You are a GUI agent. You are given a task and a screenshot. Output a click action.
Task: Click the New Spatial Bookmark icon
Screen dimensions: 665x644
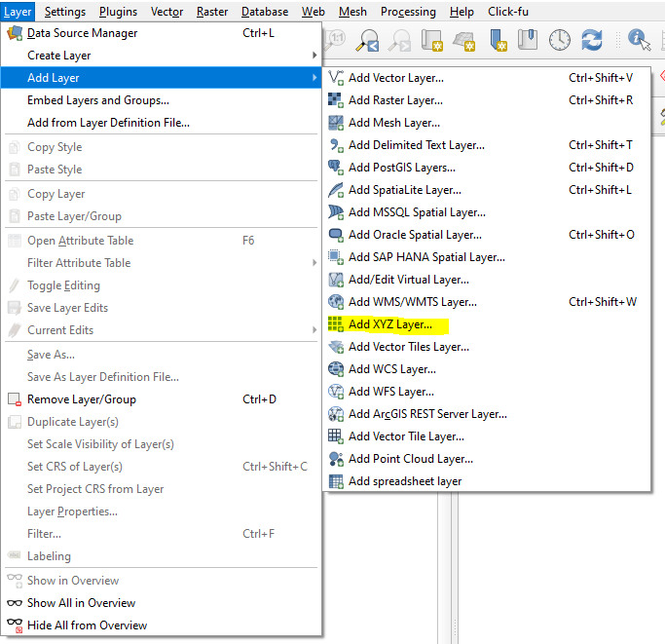pyautogui.click(x=498, y=40)
